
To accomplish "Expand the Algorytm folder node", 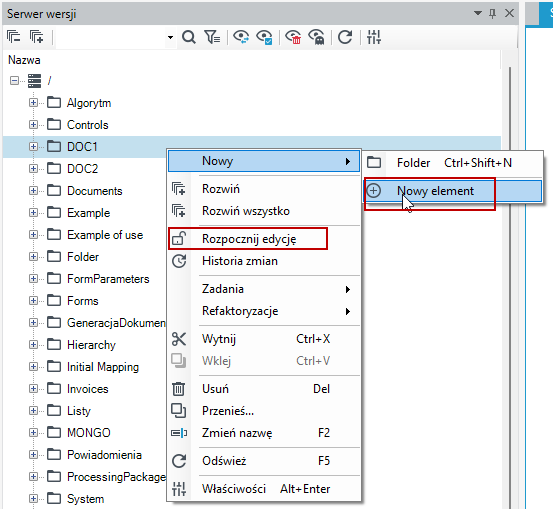I will click(x=33, y=103).
